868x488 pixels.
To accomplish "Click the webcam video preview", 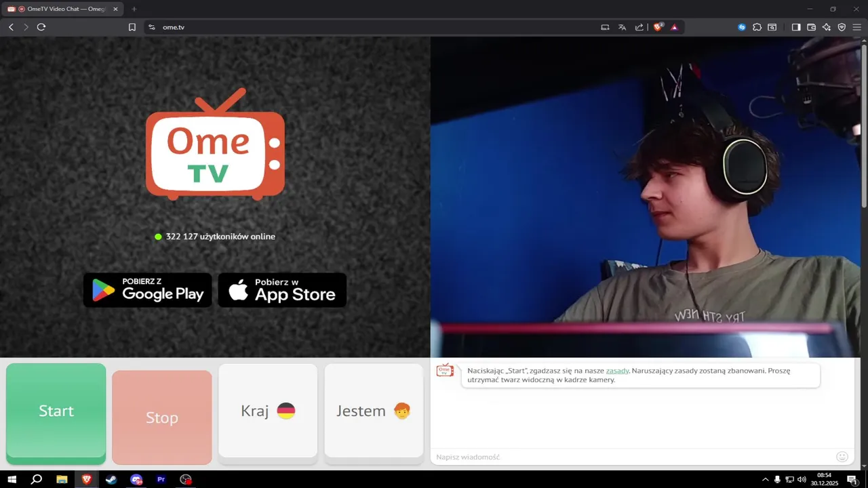I will coord(645,197).
